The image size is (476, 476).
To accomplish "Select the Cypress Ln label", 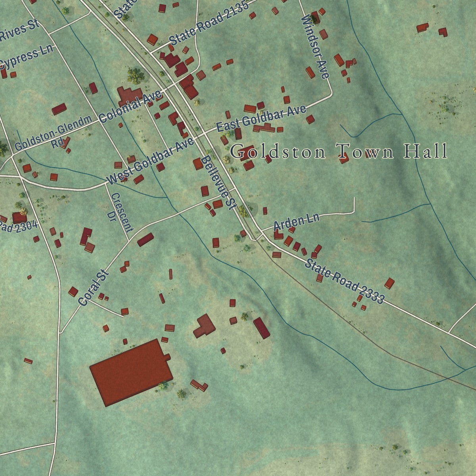I will 27,58.
